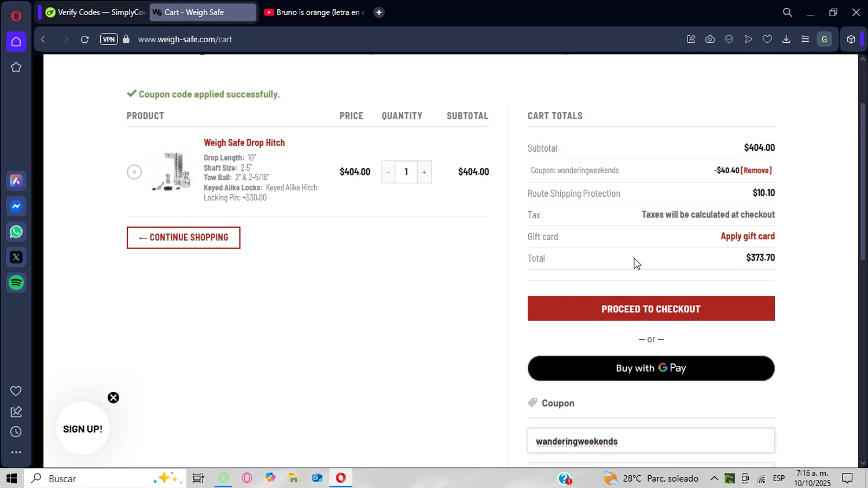
Task: Open the notifications center icon
Action: pyautogui.click(x=847, y=478)
